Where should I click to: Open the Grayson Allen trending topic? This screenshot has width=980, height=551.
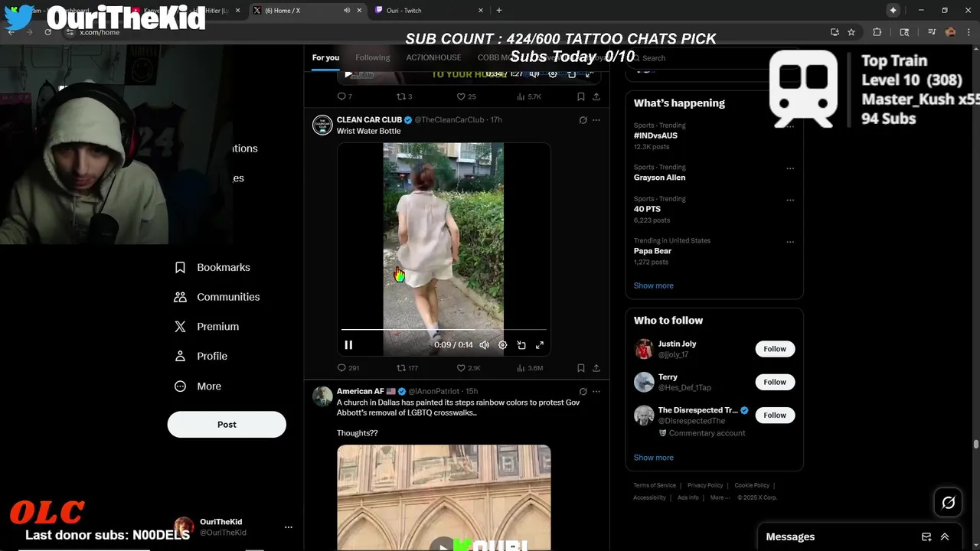[660, 178]
